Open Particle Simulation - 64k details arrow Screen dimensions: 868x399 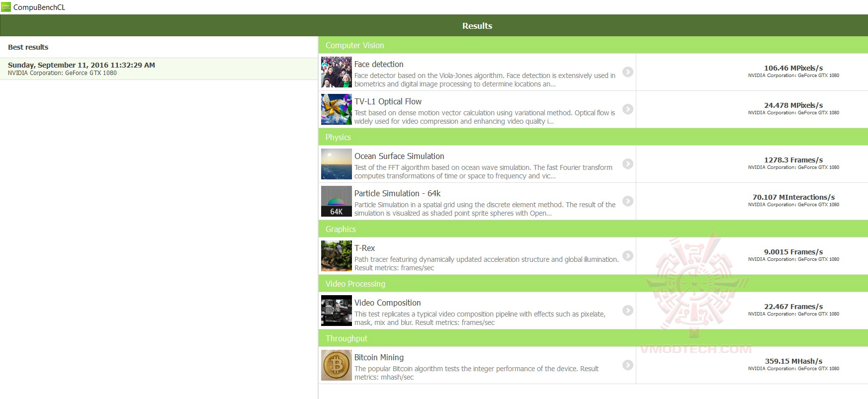[x=628, y=201]
